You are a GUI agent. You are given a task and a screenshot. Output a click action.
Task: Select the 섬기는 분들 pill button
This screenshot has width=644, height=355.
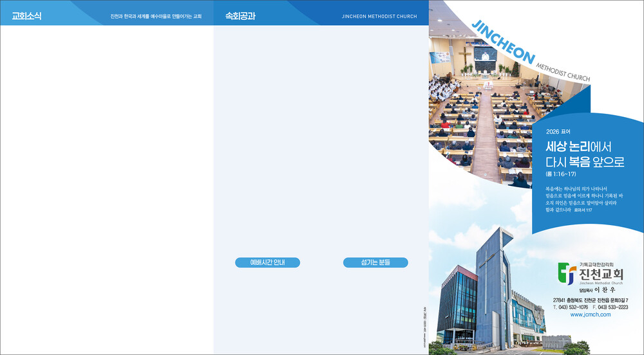[x=375, y=262]
